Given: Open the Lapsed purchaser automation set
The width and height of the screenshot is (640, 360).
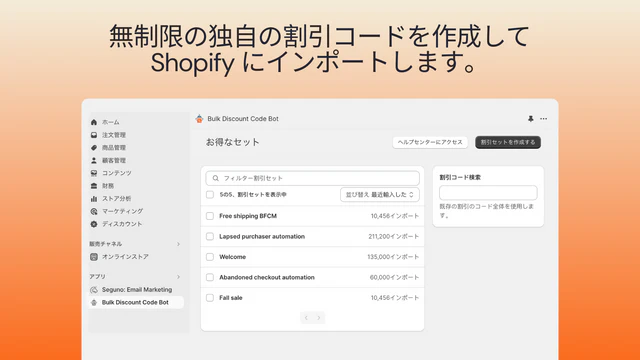Looking at the screenshot, I should [x=262, y=236].
